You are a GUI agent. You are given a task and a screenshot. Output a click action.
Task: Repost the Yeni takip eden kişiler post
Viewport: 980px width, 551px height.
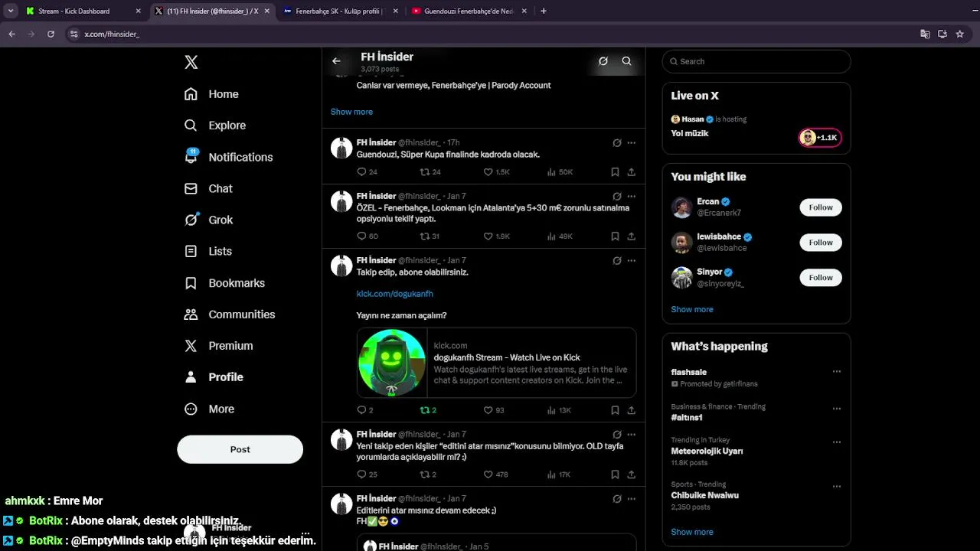pos(424,474)
